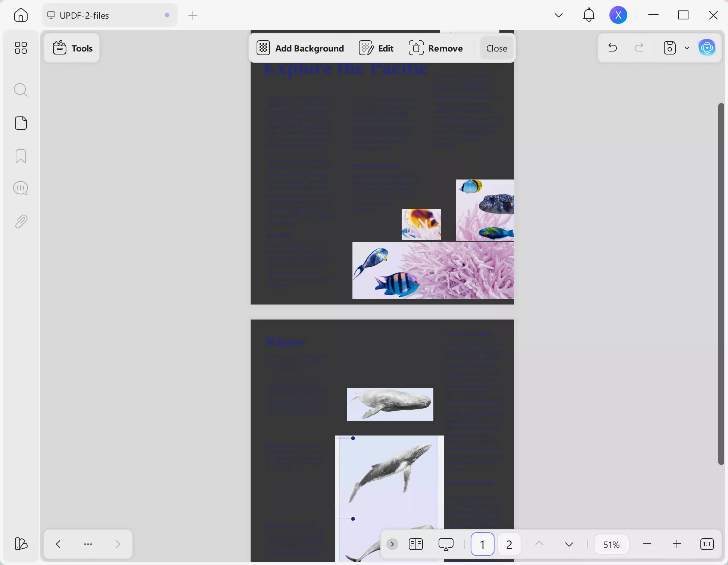Open the home screen icon
The image size is (728, 565).
(x=21, y=15)
